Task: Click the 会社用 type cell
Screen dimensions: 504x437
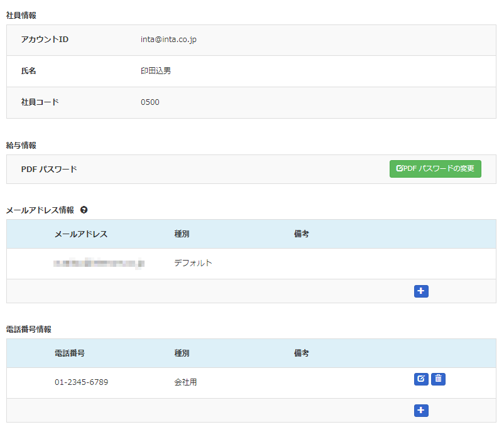Action: [x=185, y=382]
